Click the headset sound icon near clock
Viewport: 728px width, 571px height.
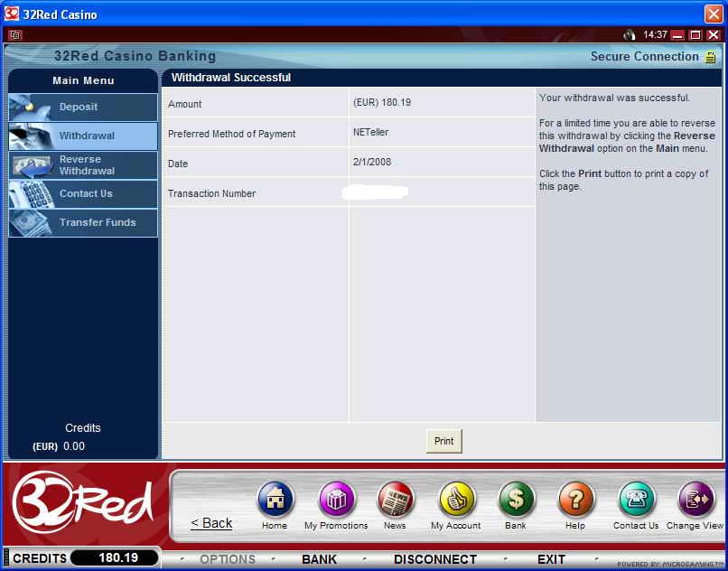tap(630, 35)
